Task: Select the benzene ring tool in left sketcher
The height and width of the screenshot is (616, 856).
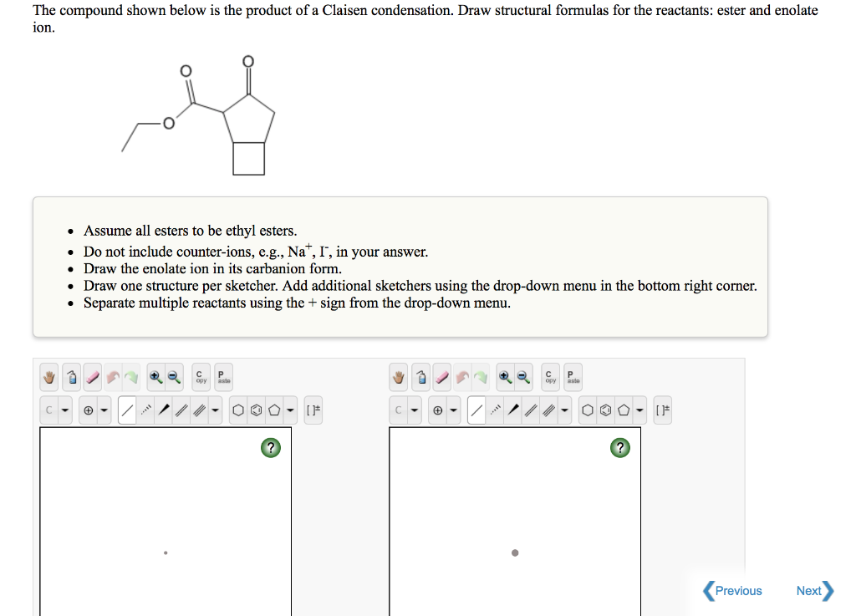Action: tap(257, 410)
